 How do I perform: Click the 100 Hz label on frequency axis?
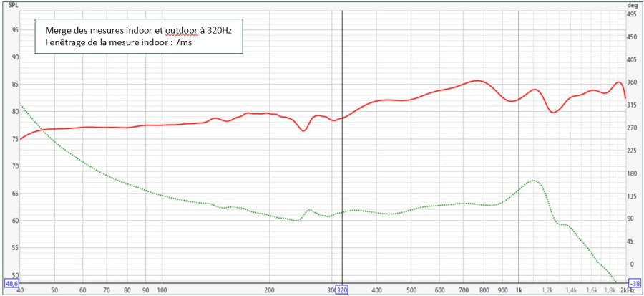pyautogui.click(x=162, y=290)
